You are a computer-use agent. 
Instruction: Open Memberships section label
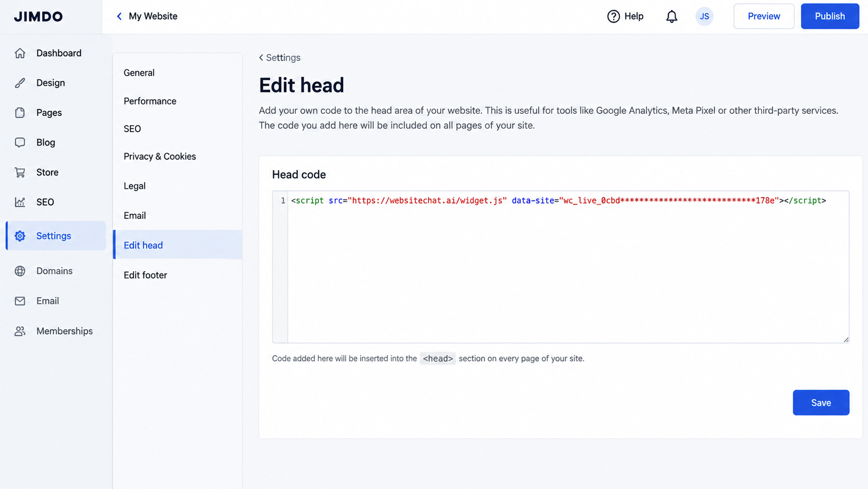pos(64,331)
